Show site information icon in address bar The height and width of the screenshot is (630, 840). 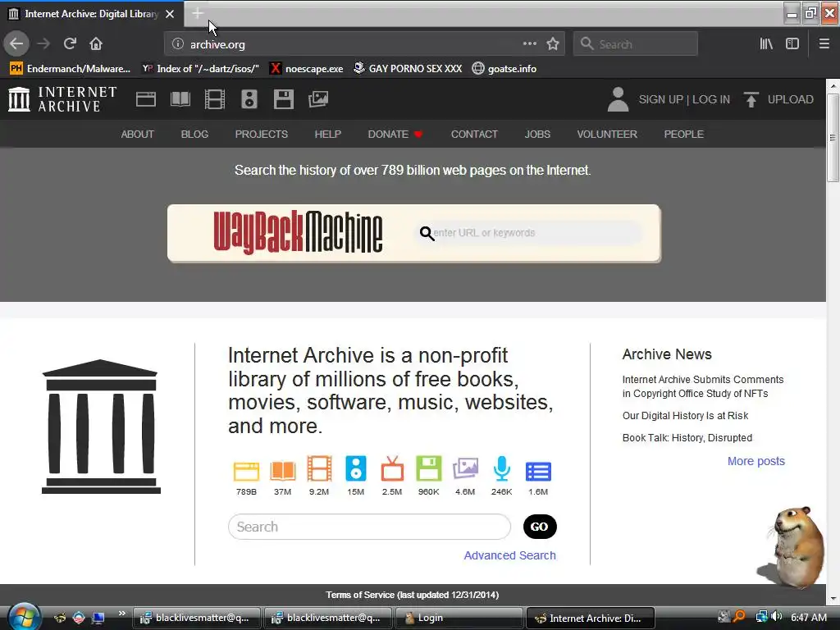tap(178, 44)
